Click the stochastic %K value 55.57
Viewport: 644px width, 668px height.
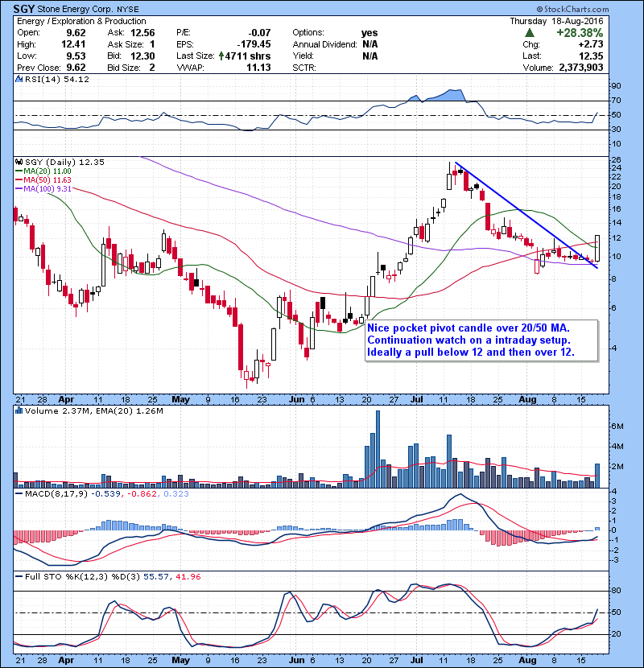155,576
